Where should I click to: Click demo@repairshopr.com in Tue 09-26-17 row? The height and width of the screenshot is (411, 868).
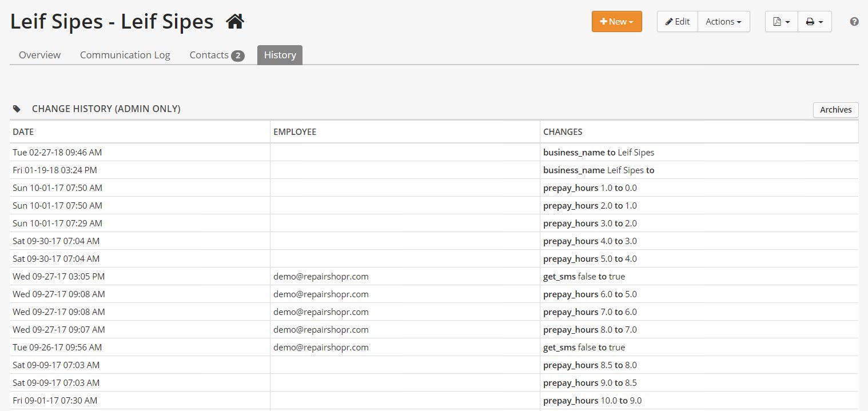click(321, 348)
